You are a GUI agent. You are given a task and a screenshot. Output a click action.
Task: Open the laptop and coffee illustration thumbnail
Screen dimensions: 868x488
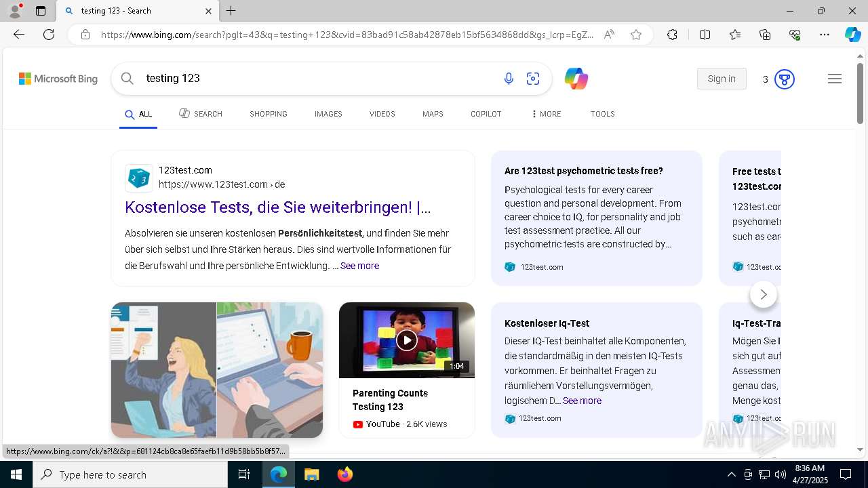click(x=270, y=370)
